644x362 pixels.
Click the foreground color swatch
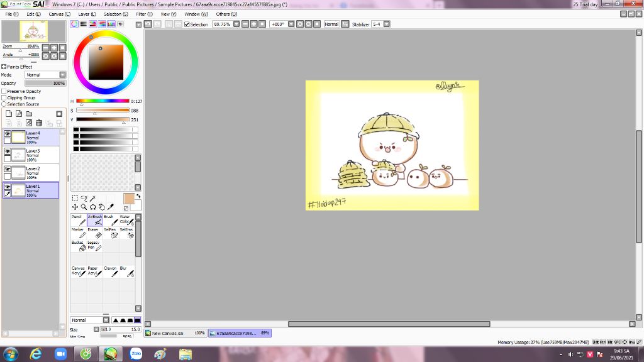tap(129, 199)
